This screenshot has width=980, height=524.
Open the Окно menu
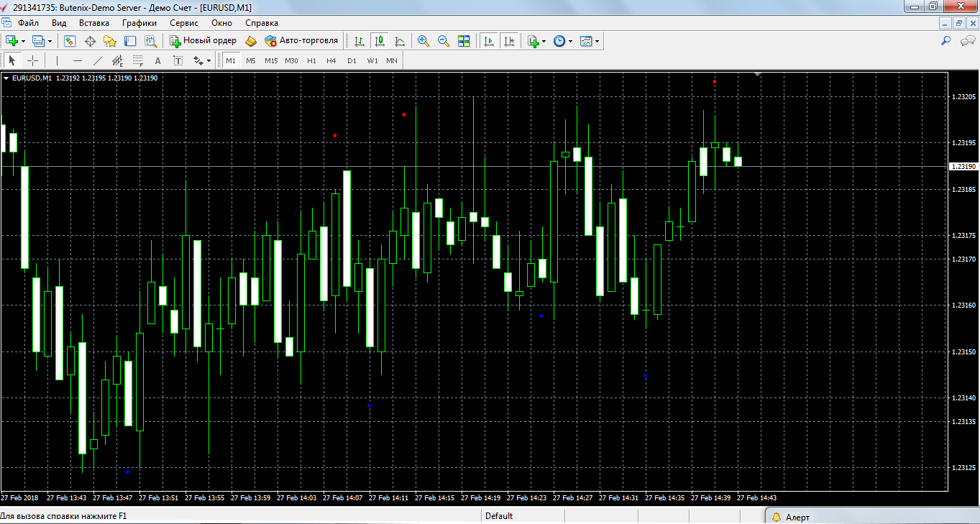pyautogui.click(x=221, y=22)
